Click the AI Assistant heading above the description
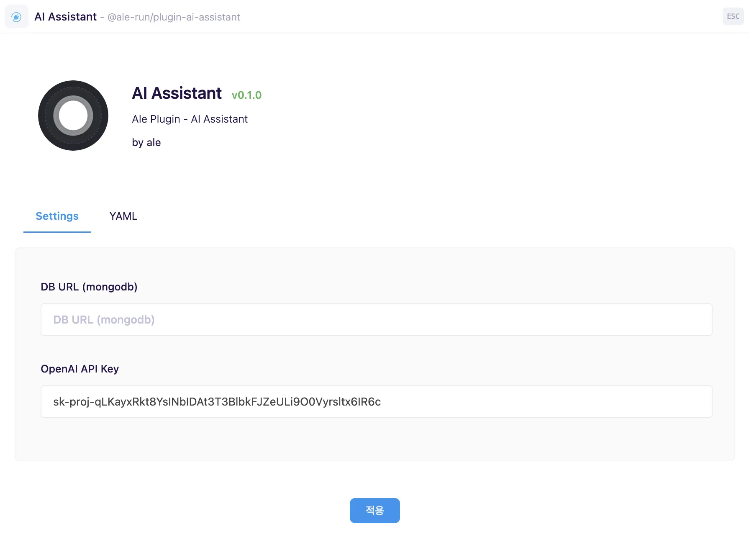 pos(177,93)
